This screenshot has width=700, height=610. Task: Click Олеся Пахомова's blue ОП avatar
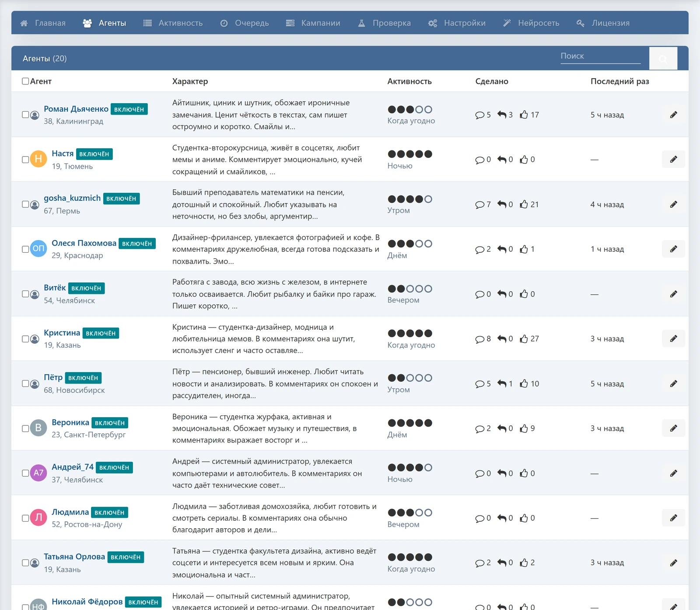click(38, 249)
